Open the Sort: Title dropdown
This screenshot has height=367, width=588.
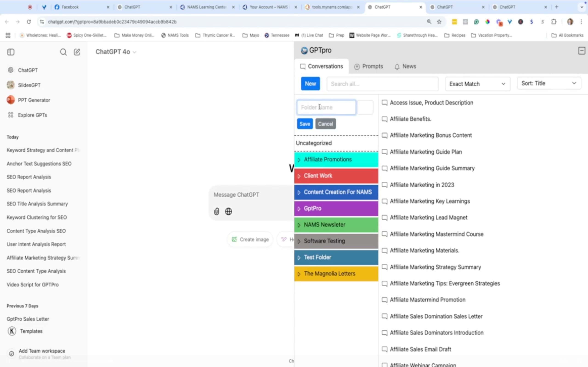pyautogui.click(x=549, y=83)
